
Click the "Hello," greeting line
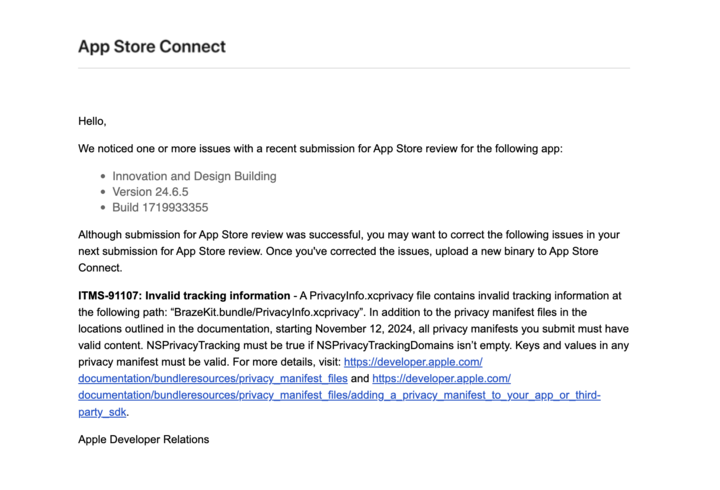[92, 121]
